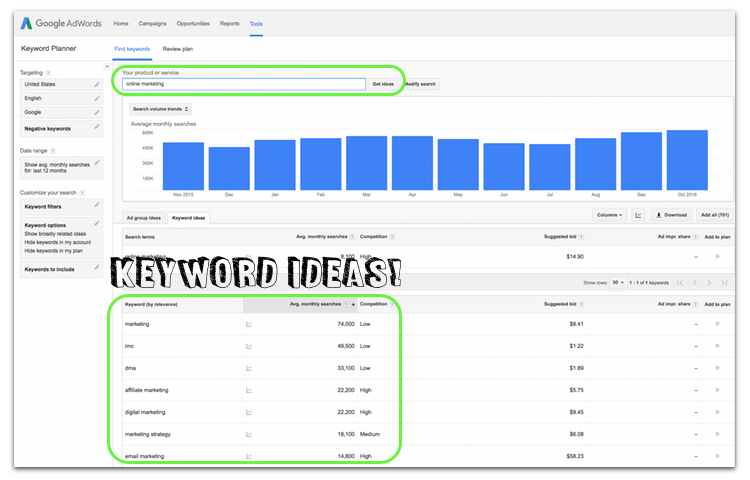The image size is (750, 480).
Task: Show trend chart for imc keyword
Action: click(249, 346)
